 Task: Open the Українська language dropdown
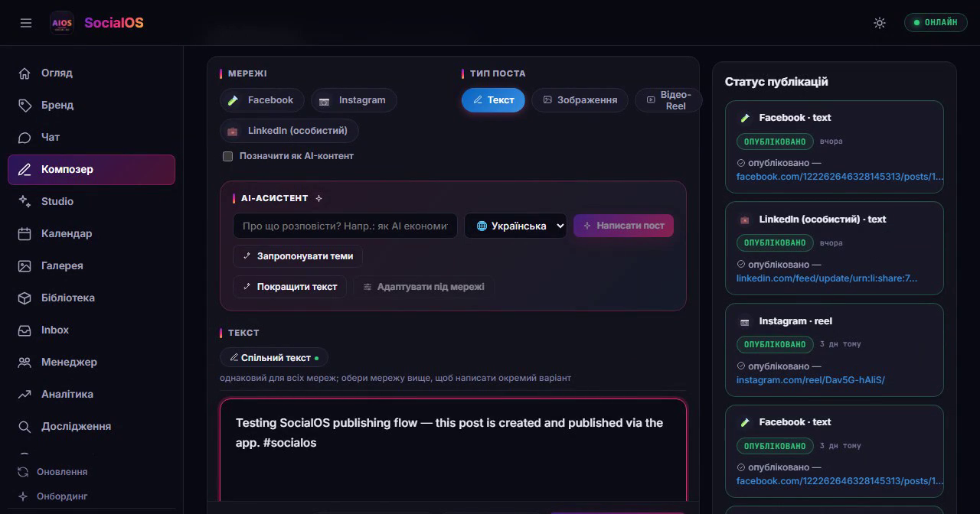(516, 226)
